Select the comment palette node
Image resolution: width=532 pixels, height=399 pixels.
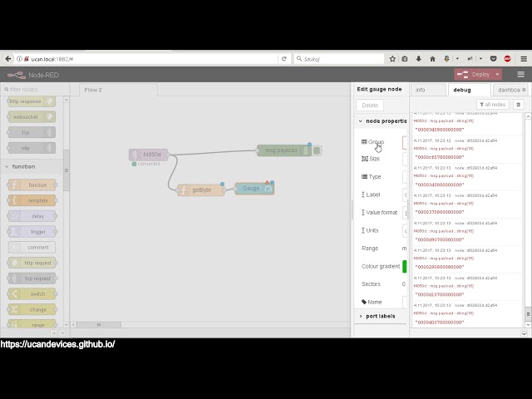tap(32, 248)
